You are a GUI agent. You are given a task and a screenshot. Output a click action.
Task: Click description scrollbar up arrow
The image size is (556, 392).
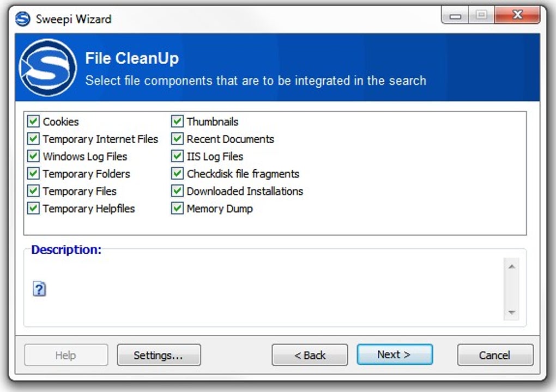click(511, 267)
